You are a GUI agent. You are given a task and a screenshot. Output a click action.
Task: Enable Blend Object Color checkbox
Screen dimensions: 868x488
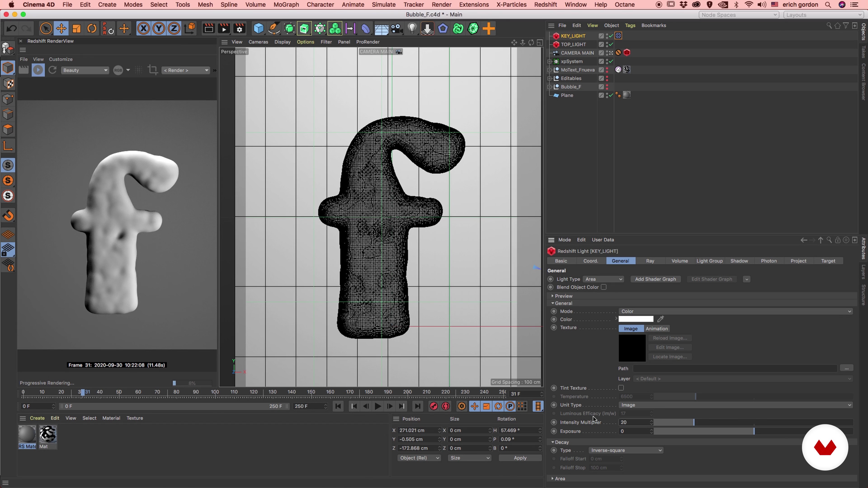click(604, 287)
